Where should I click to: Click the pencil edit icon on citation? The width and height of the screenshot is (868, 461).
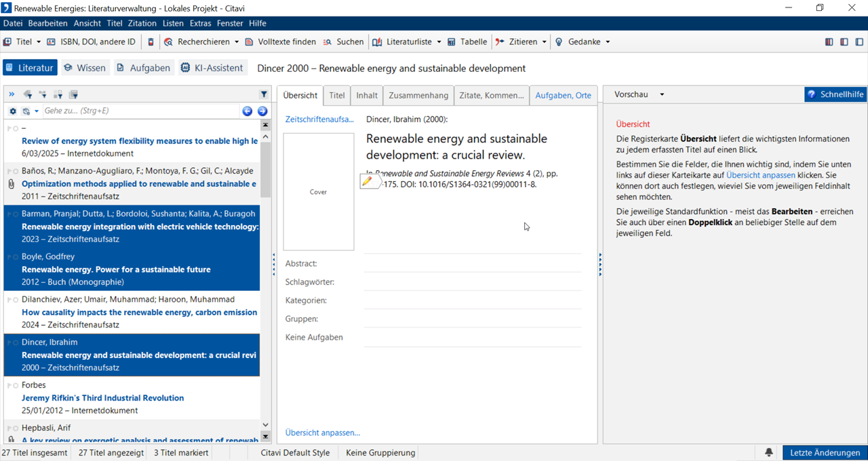point(368,181)
